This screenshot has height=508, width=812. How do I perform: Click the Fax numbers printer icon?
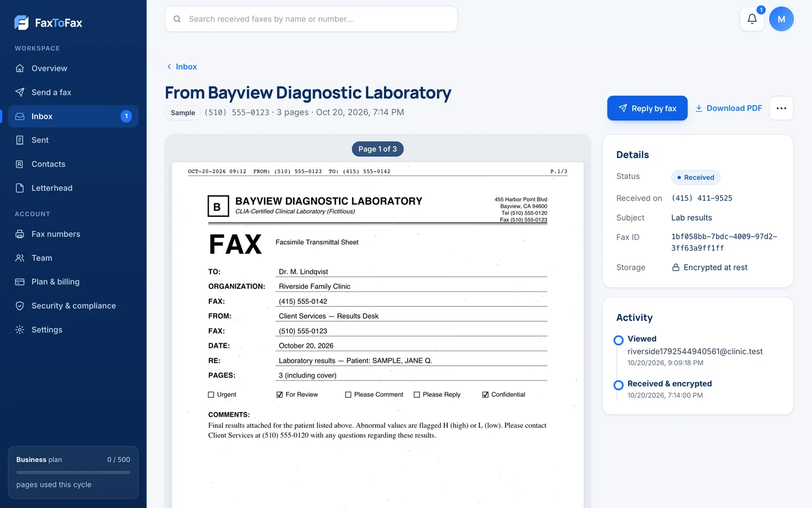tap(20, 234)
